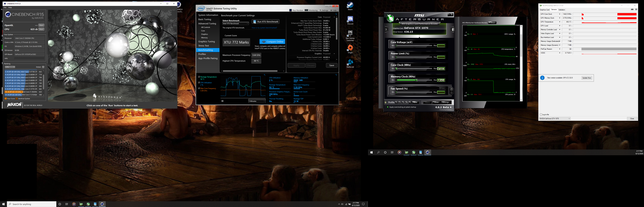Click Afterburner Core Voltage slider
644x207 pixels.
point(414,46)
